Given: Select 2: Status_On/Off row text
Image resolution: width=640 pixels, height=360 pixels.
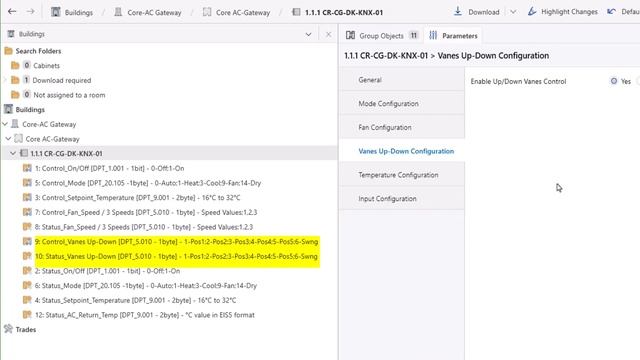Looking at the screenshot, I should click(x=107, y=271).
